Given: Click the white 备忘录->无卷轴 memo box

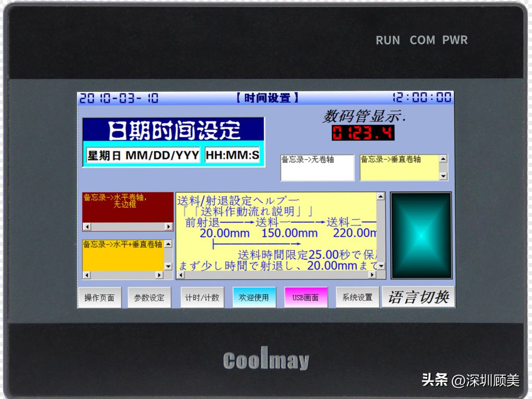Looking at the screenshot, I should (317, 167).
